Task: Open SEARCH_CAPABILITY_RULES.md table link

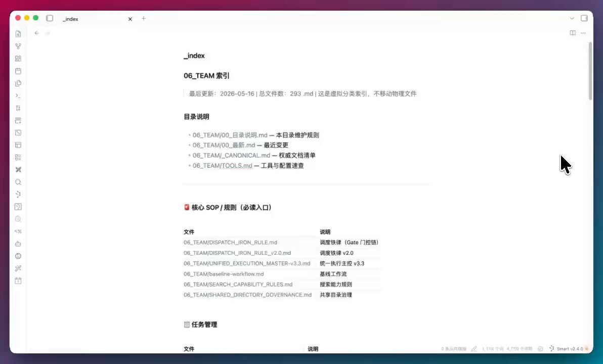Action: (x=238, y=285)
